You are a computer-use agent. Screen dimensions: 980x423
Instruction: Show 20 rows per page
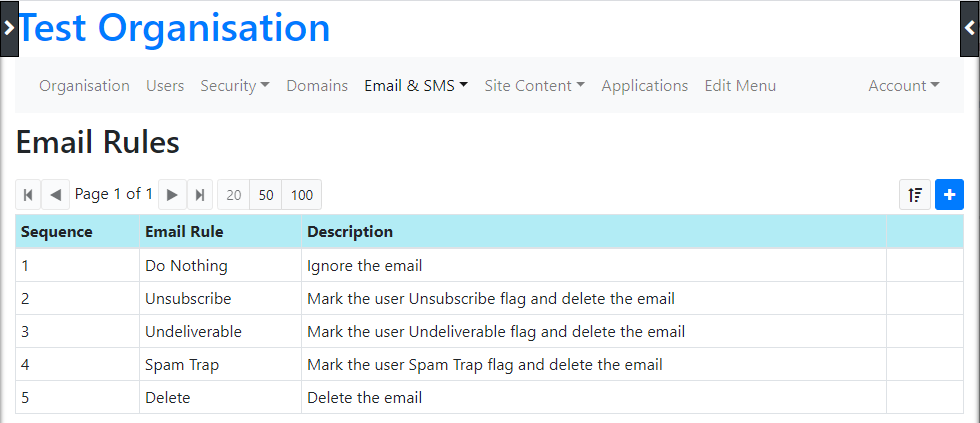(234, 195)
